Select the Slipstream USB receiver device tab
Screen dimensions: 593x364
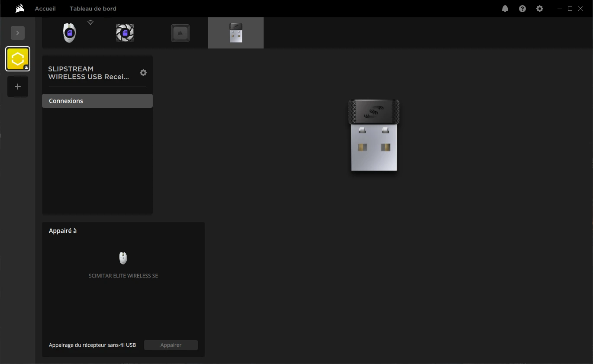(x=236, y=33)
